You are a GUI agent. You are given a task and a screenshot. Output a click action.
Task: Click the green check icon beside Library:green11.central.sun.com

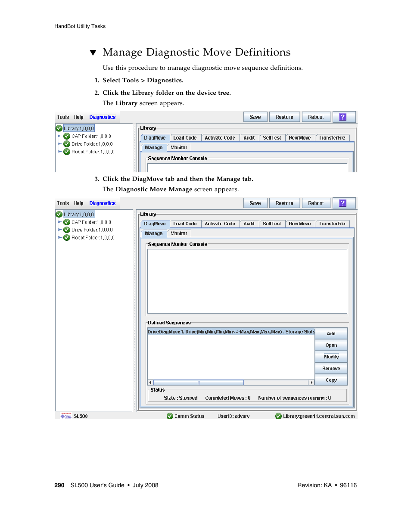click(x=279, y=416)
